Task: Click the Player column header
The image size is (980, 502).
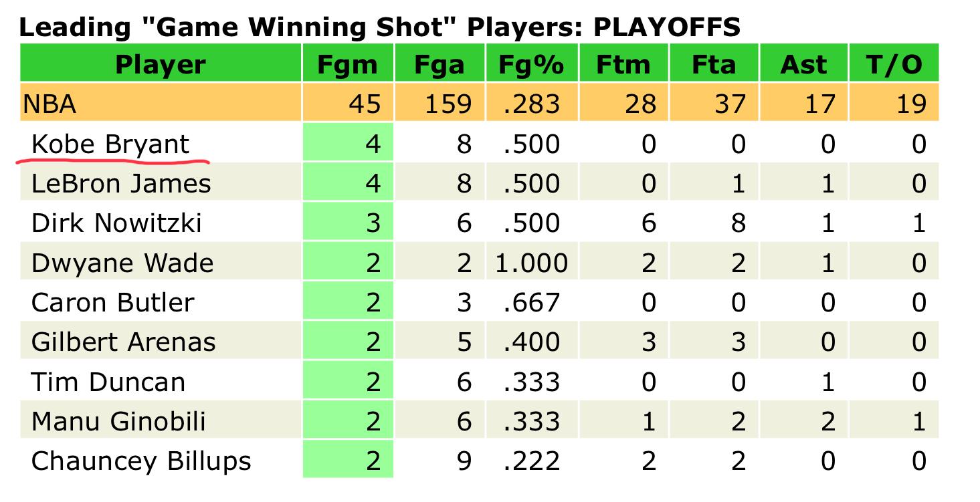Action: [x=161, y=64]
